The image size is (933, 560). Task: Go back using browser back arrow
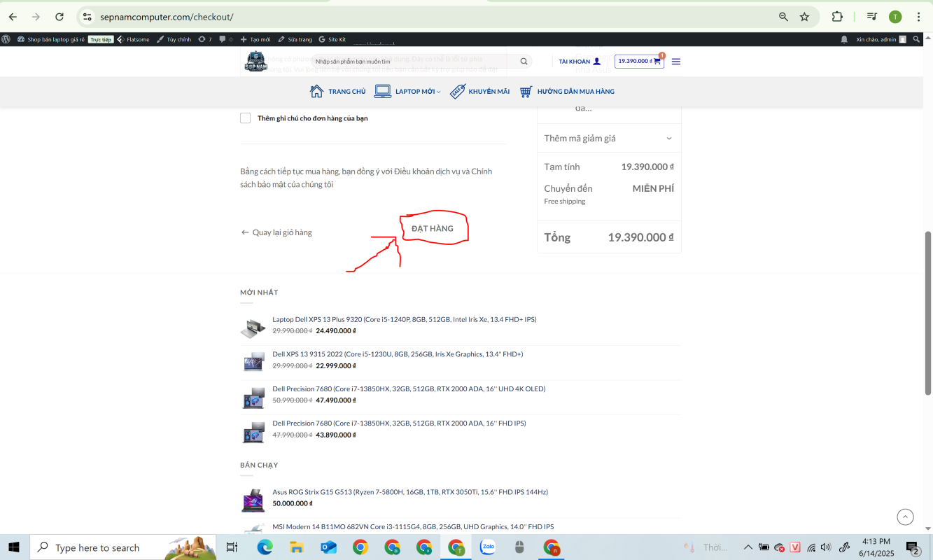[13, 17]
